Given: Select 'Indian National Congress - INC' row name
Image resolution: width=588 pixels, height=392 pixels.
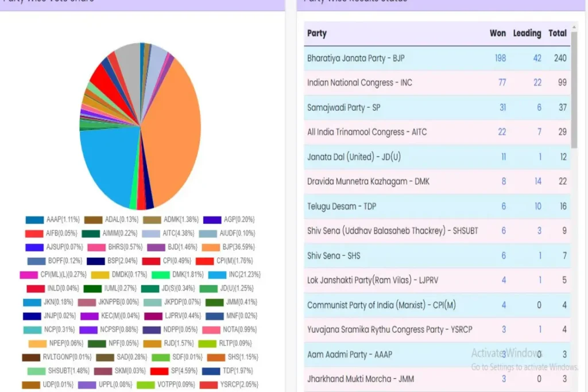Looking at the screenshot, I should pos(359,83).
